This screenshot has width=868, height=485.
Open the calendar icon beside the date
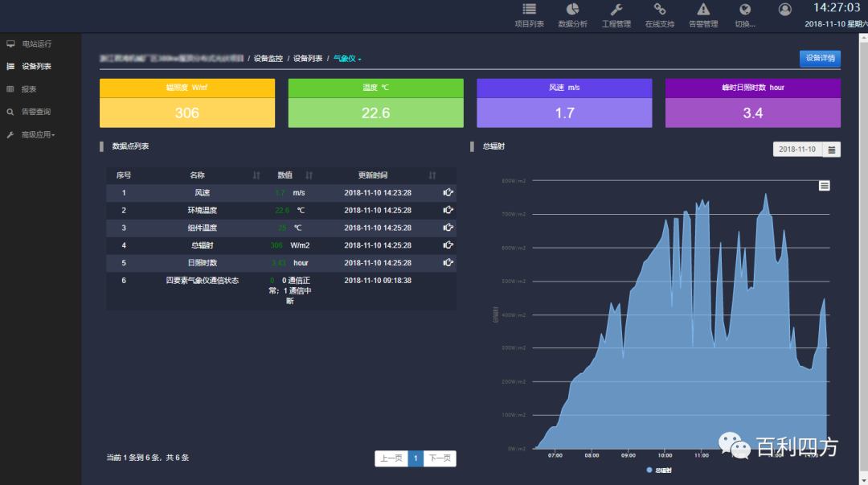point(832,150)
